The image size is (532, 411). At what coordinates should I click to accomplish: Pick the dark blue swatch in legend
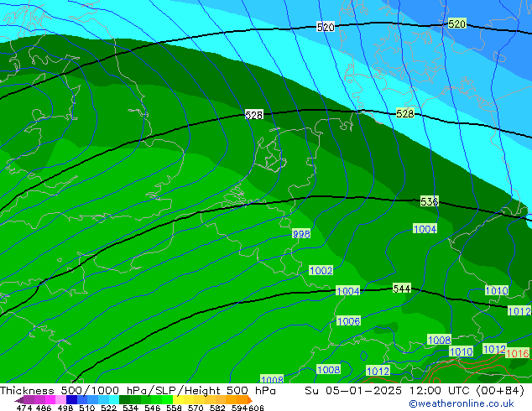click(x=71, y=399)
